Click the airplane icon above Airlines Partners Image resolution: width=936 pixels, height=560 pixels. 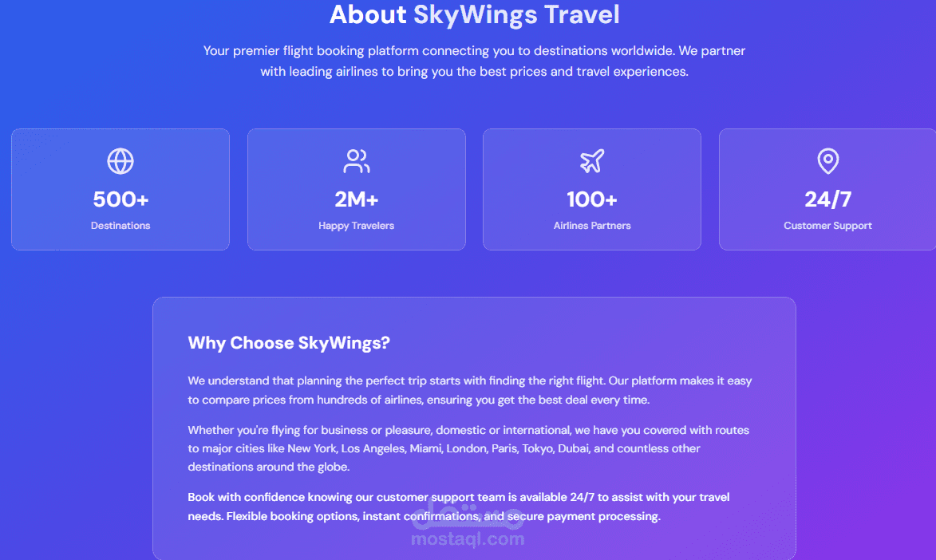592,161
